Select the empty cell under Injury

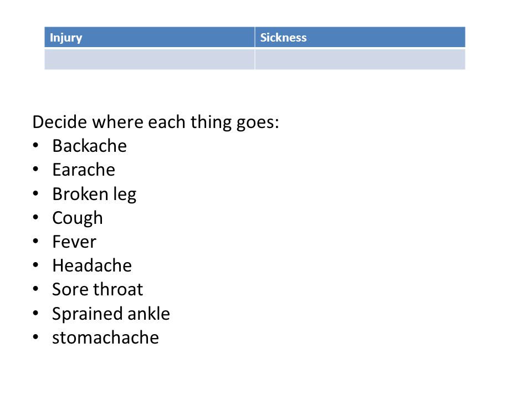click(149, 59)
